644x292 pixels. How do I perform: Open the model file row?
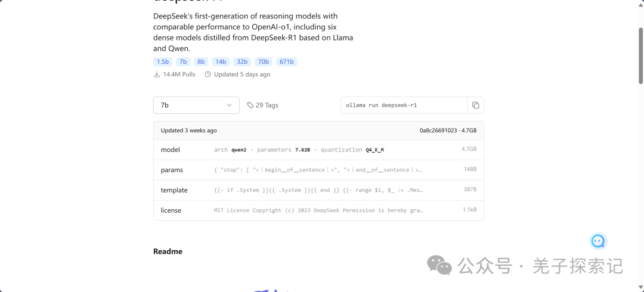coord(318,150)
